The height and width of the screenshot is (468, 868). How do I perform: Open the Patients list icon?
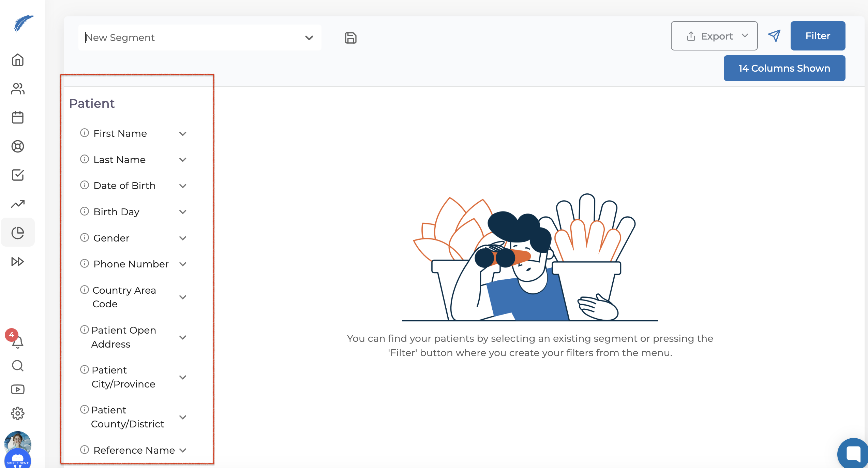pos(18,89)
